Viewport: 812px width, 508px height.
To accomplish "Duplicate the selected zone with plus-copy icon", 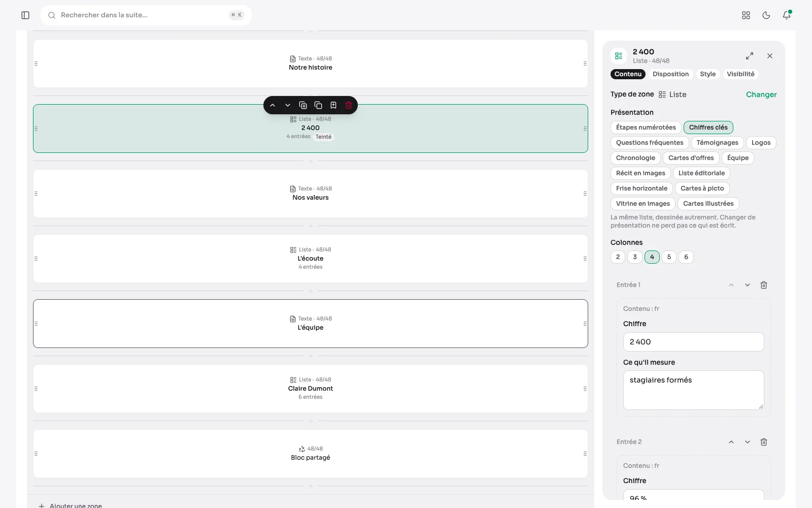I will pos(303,105).
